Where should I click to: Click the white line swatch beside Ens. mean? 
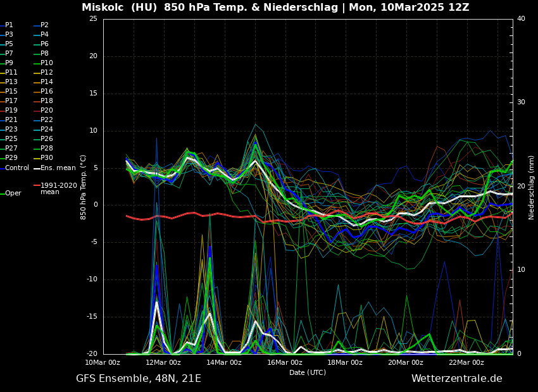point(37,168)
